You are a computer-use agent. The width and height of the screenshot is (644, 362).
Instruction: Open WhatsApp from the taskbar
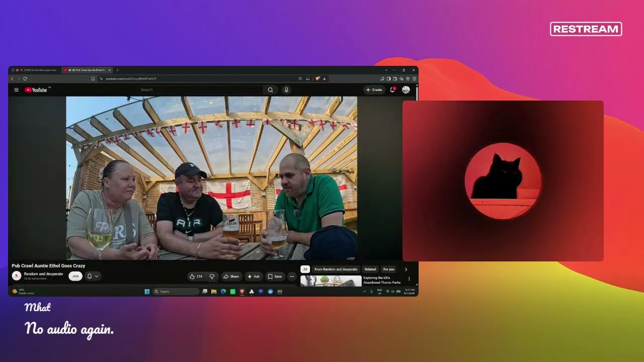(232, 292)
